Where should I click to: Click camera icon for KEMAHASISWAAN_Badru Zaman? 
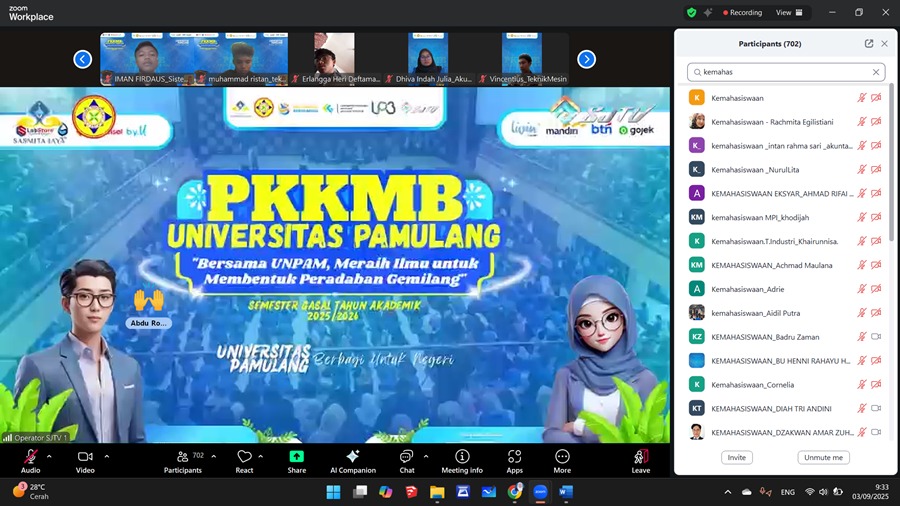point(876,337)
